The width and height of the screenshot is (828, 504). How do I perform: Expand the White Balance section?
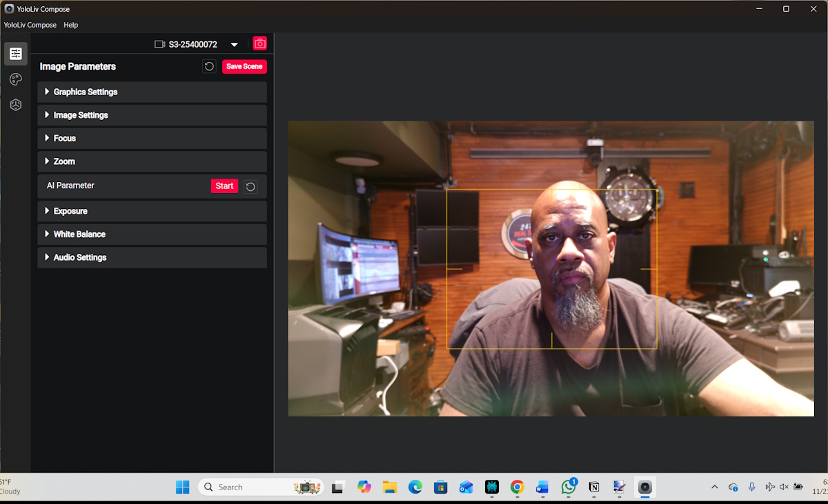point(79,234)
